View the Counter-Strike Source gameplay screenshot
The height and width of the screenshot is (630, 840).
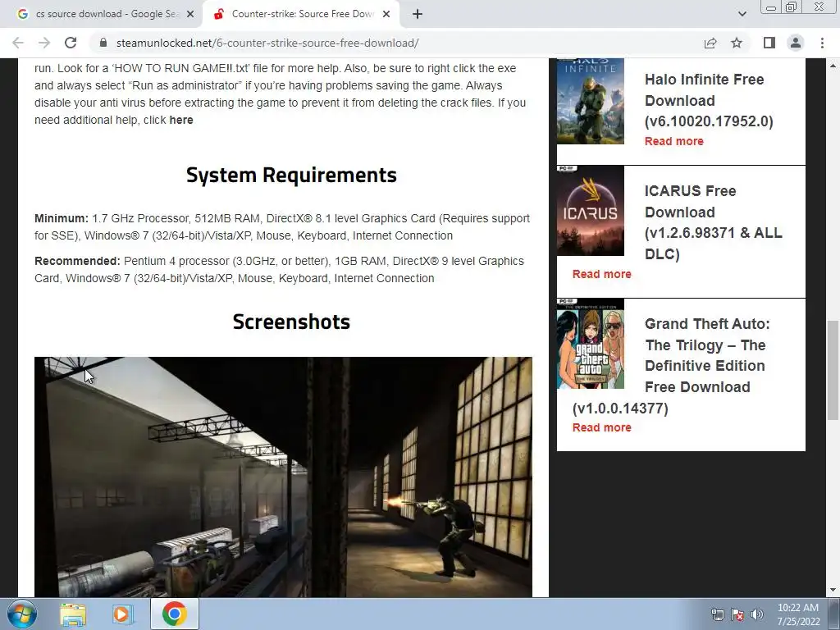coord(283,477)
